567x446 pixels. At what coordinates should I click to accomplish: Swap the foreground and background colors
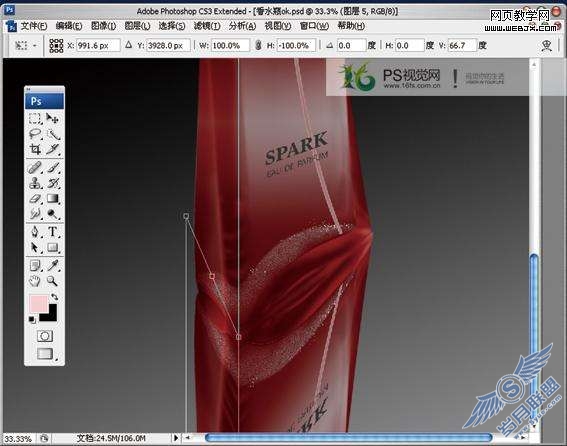point(54,297)
